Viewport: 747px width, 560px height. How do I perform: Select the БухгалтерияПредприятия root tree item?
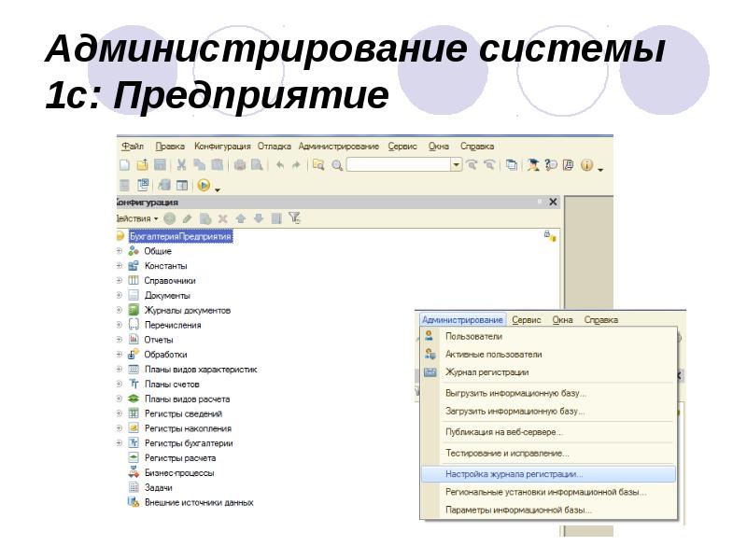coord(180,236)
